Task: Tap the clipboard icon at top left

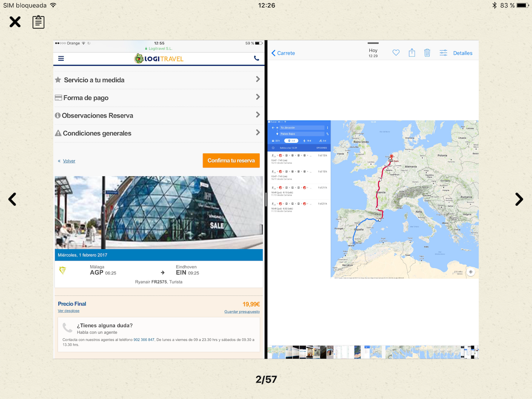Action: click(39, 22)
